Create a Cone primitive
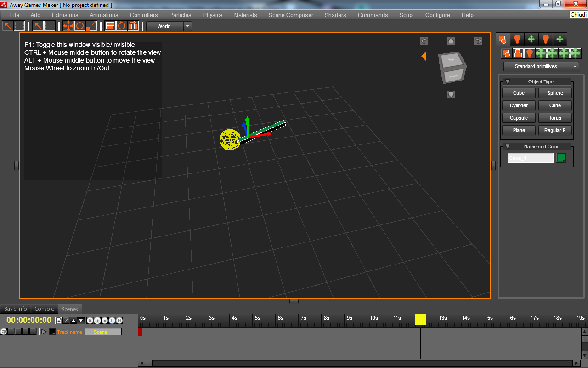588x368 pixels. (555, 105)
